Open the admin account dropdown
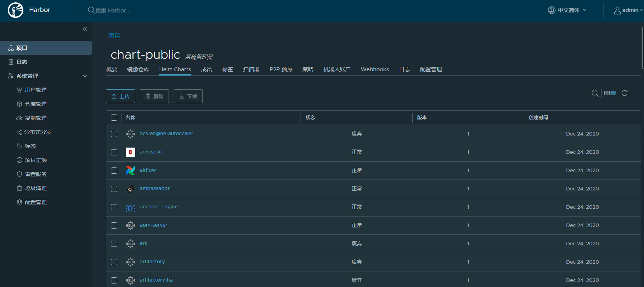The image size is (644, 287). point(628,10)
